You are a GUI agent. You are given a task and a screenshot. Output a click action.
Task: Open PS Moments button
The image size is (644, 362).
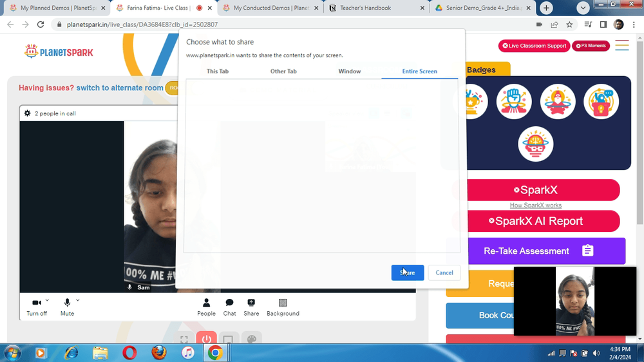(591, 46)
